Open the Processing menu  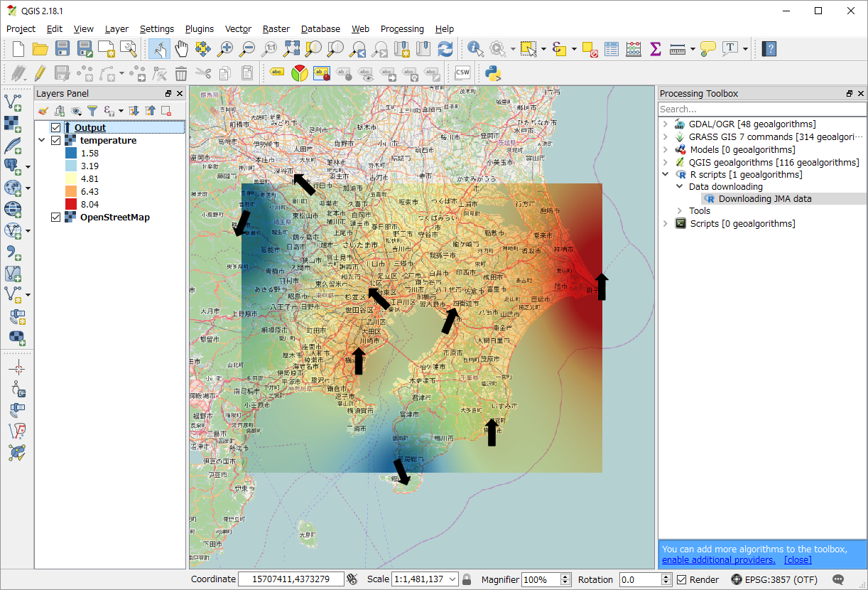coord(401,29)
